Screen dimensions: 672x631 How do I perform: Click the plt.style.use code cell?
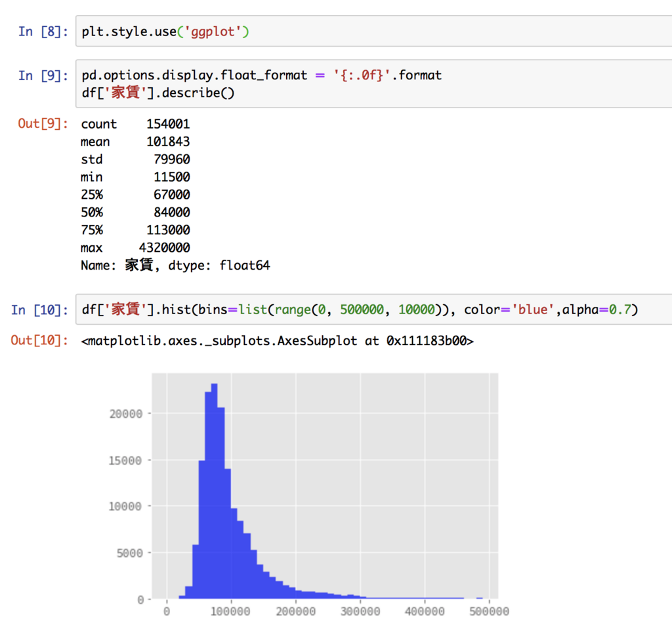coord(373,31)
